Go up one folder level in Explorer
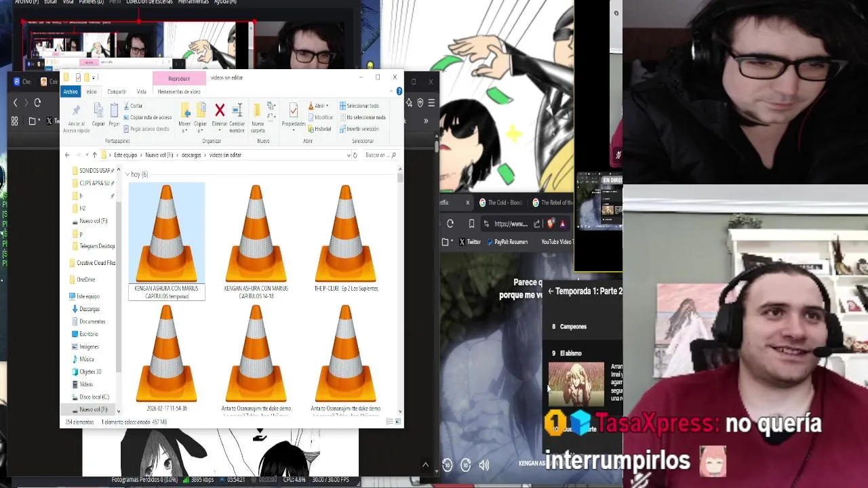Viewport: 868px width, 488px height. pos(94,155)
